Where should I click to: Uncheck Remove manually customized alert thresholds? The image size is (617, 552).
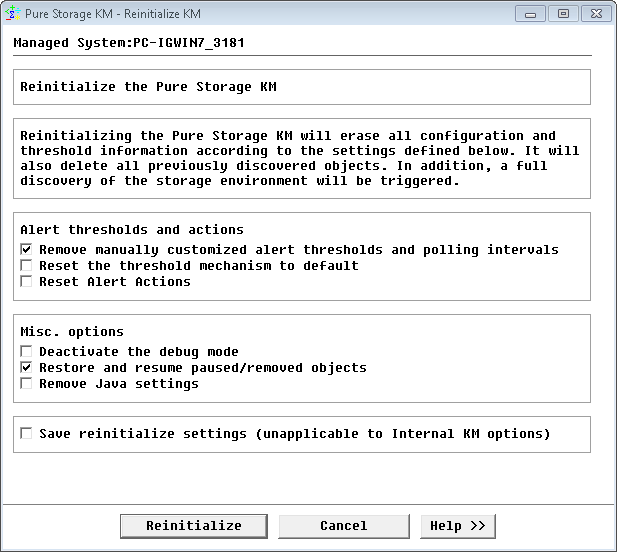27,249
